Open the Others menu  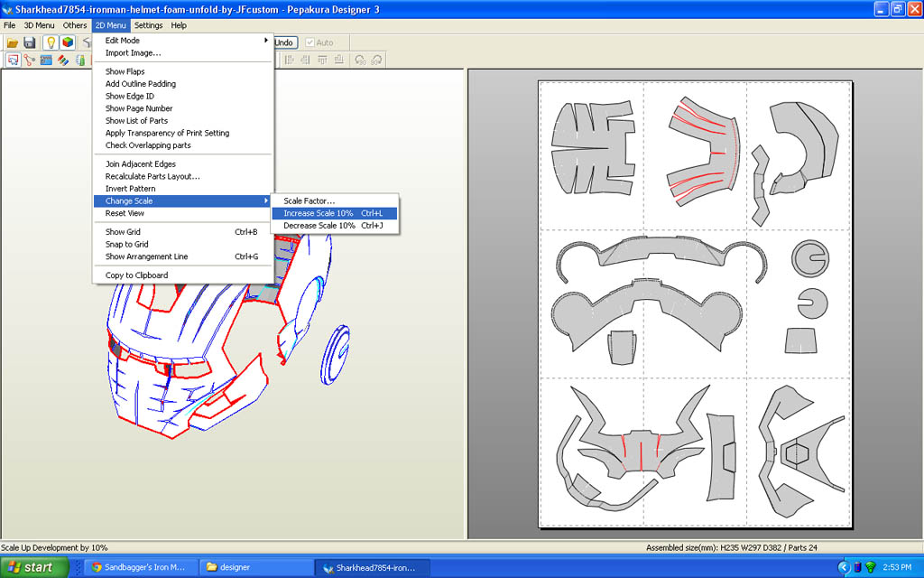click(x=75, y=25)
